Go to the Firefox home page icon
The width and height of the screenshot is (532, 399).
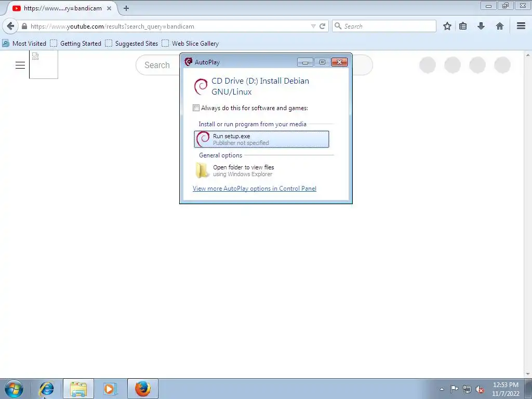coord(499,26)
